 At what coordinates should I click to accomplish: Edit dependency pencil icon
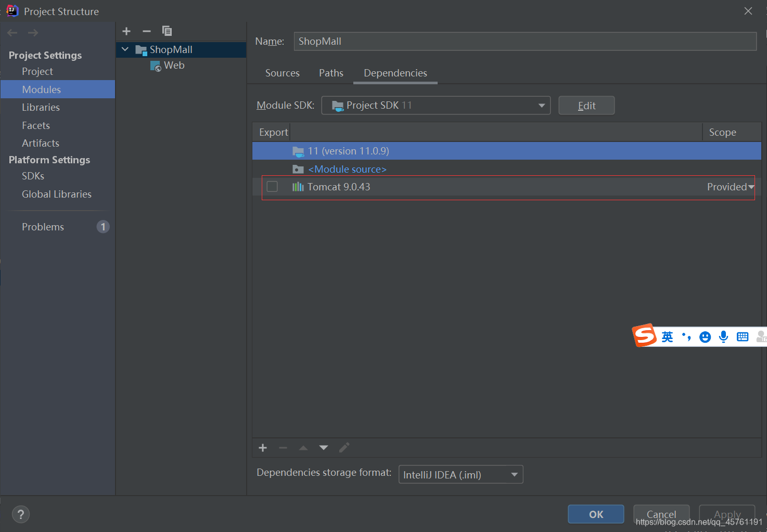pos(344,448)
